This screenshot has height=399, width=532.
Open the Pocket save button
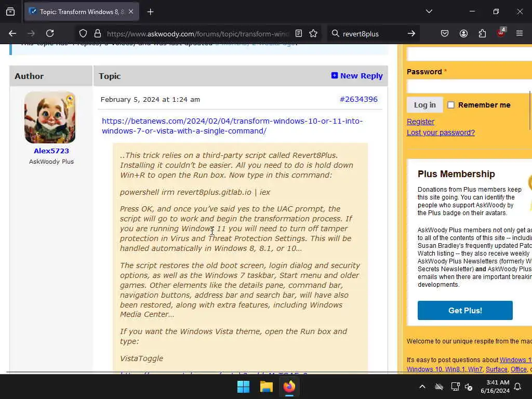(445, 33)
